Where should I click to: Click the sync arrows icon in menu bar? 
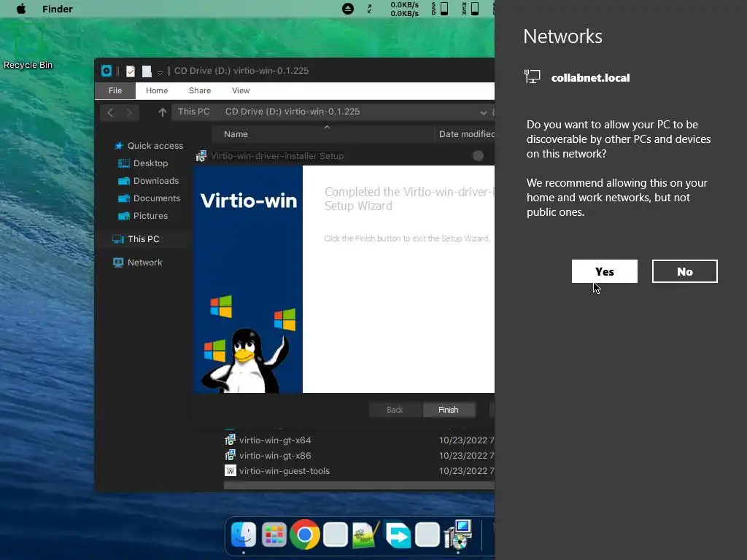click(369, 9)
